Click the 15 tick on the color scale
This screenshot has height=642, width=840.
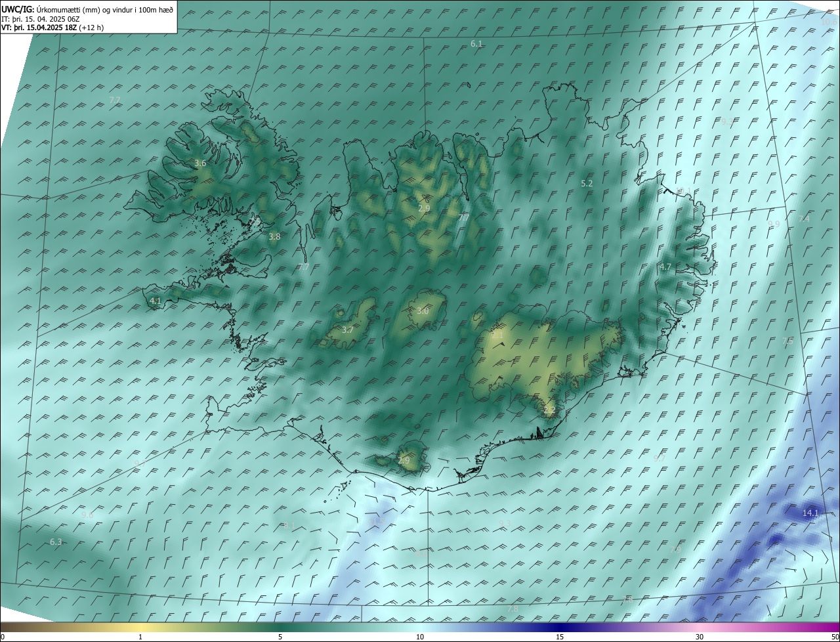point(560,637)
